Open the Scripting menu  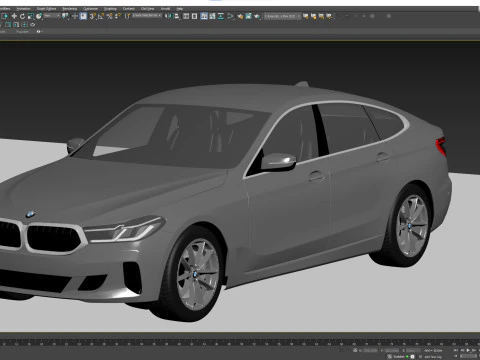[x=110, y=9]
